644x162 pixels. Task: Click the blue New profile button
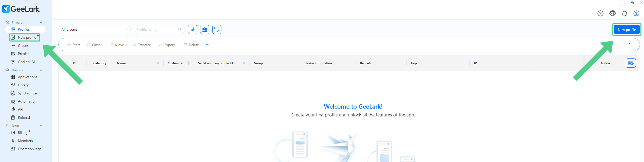pos(627,30)
